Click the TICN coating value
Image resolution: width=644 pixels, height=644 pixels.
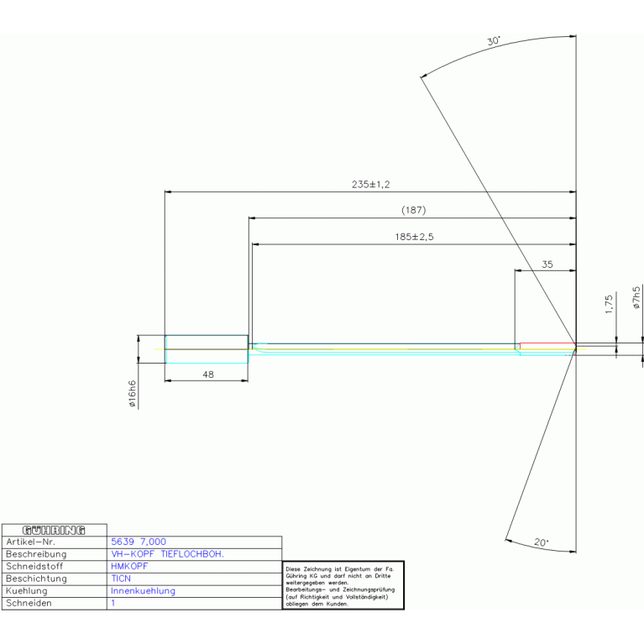121,579
